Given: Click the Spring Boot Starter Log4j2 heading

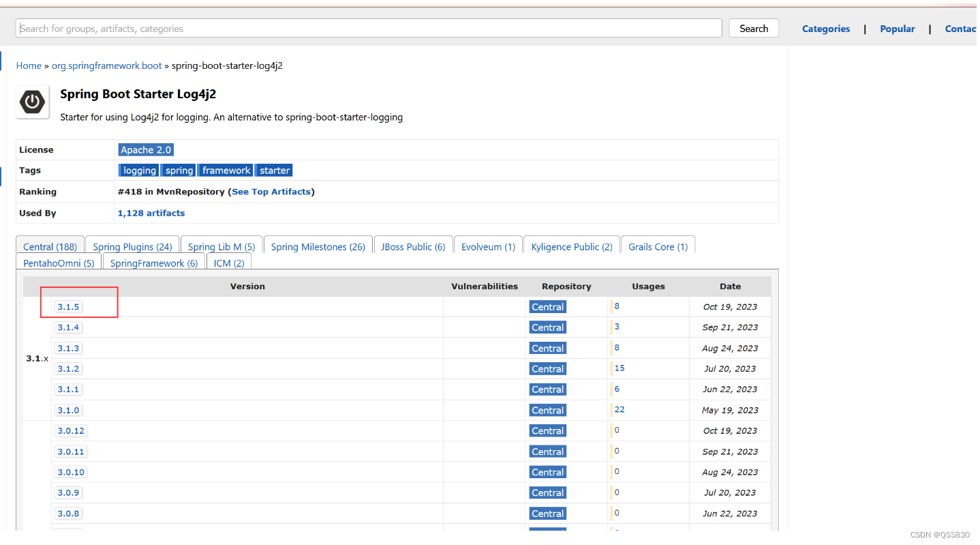Looking at the screenshot, I should pos(138,94).
